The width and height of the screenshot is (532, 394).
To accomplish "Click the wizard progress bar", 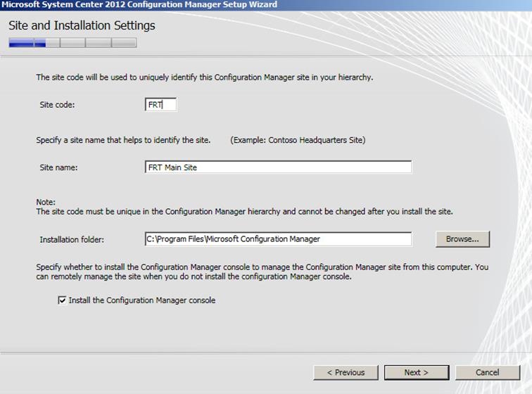I will pyautogui.click(x=73, y=43).
